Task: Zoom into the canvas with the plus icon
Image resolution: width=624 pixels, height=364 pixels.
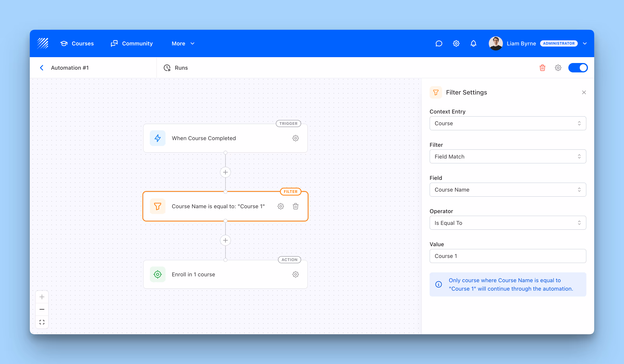Action: click(x=42, y=297)
